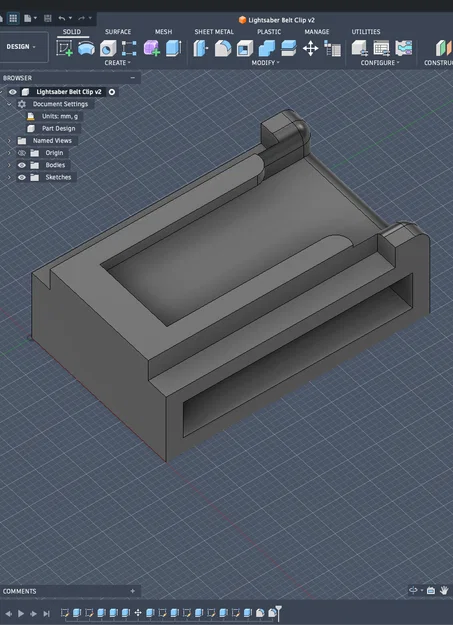Click the Look At camera icon
This screenshot has height=625, width=453.
[x=431, y=590]
